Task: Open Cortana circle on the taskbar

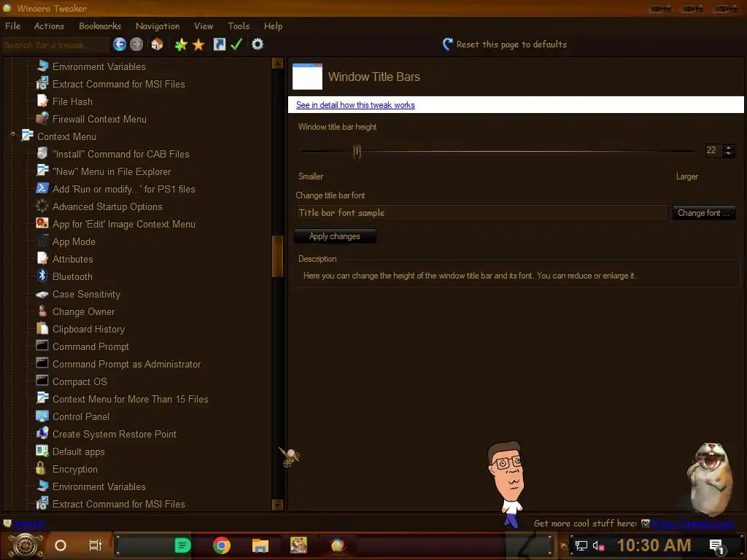Action: point(61,545)
